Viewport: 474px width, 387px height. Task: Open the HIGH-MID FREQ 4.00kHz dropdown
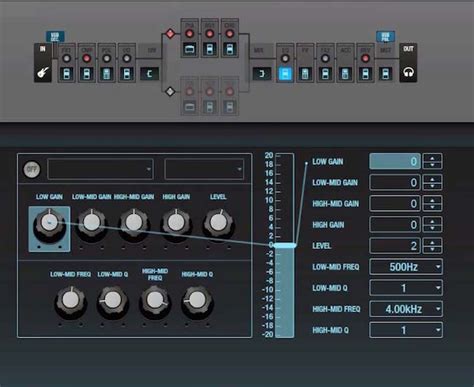click(x=406, y=309)
